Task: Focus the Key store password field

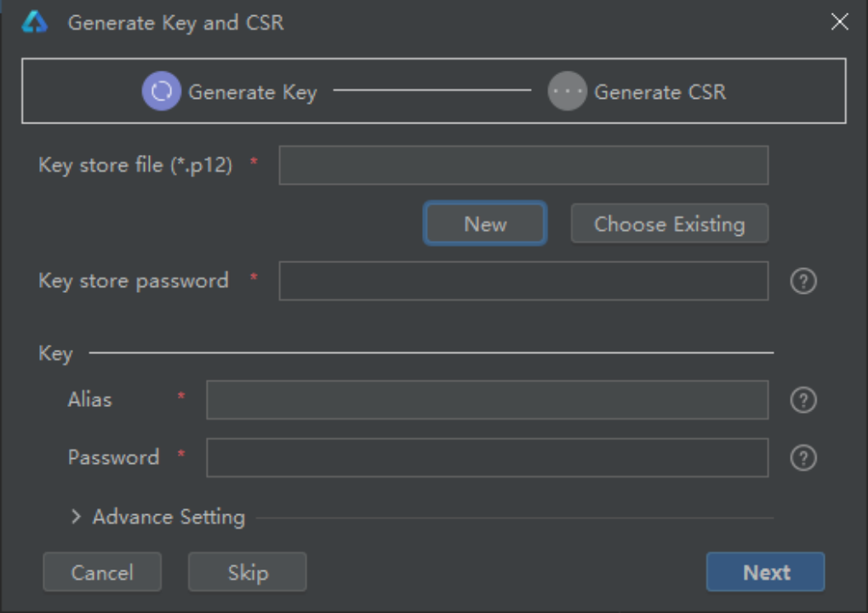Action: click(x=523, y=281)
